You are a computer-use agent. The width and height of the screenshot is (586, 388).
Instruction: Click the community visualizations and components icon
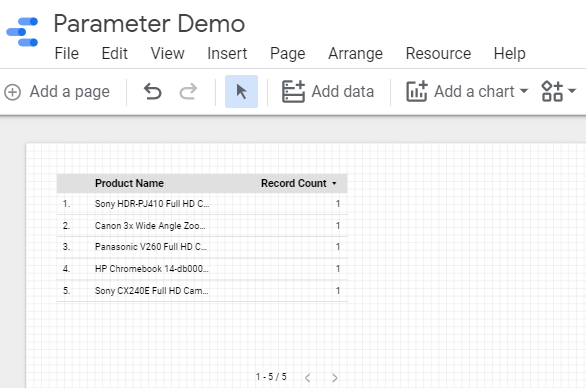pyautogui.click(x=552, y=91)
